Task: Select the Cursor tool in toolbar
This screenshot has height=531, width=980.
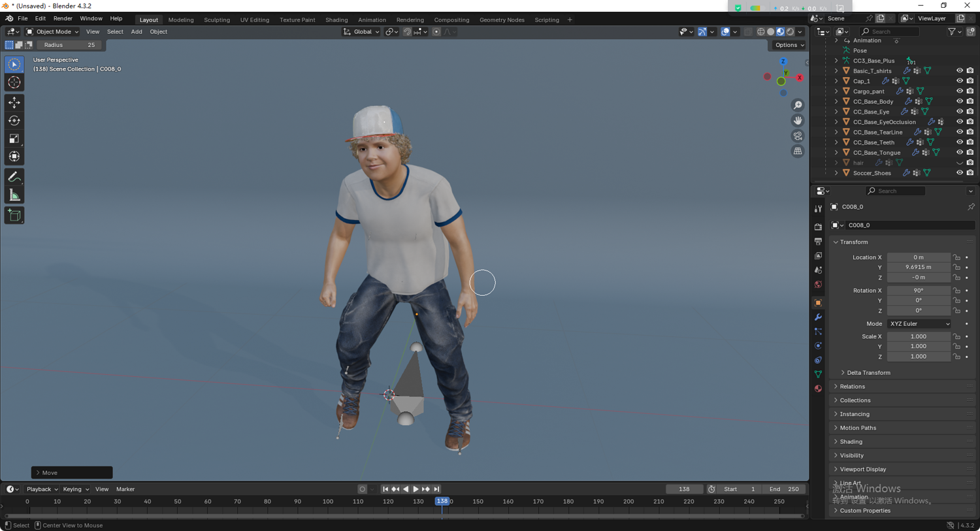Action: click(14, 82)
